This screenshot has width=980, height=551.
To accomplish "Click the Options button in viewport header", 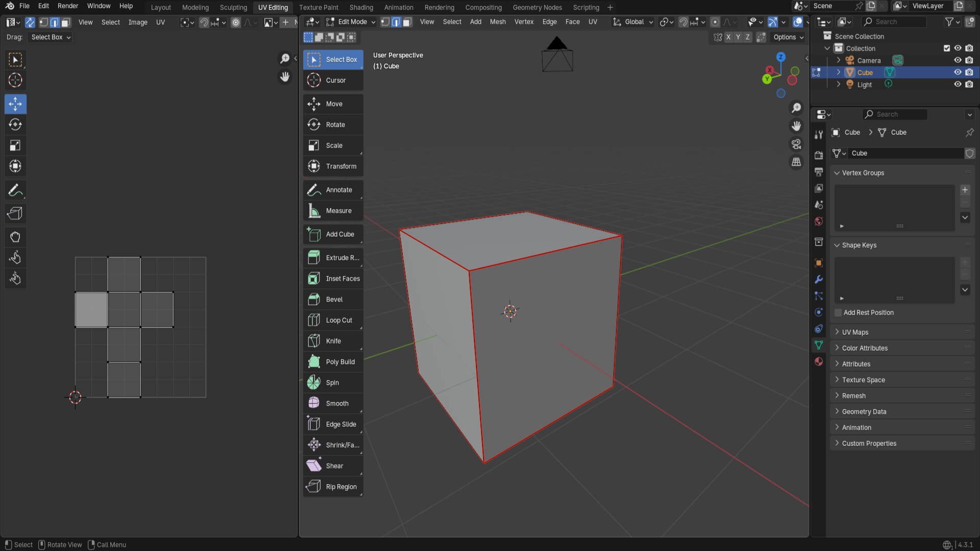I will coord(788,37).
